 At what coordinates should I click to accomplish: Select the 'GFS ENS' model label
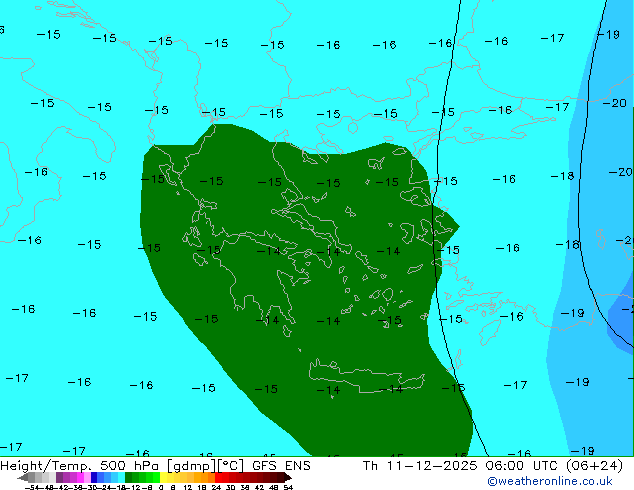coord(281,466)
